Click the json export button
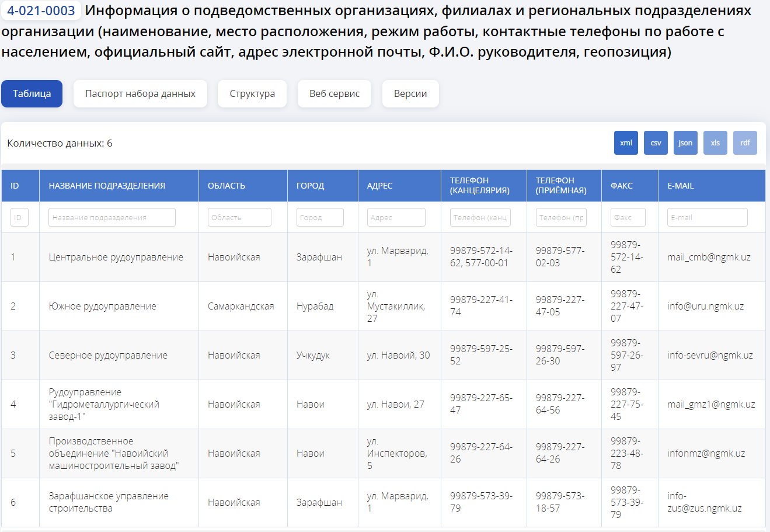This screenshot has width=770, height=532. pyautogui.click(x=685, y=143)
